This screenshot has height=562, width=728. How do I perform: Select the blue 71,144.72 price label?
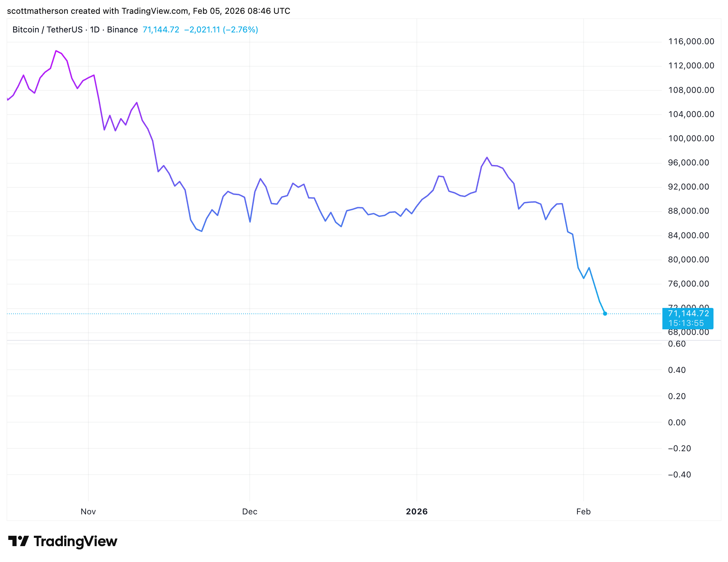(x=688, y=313)
